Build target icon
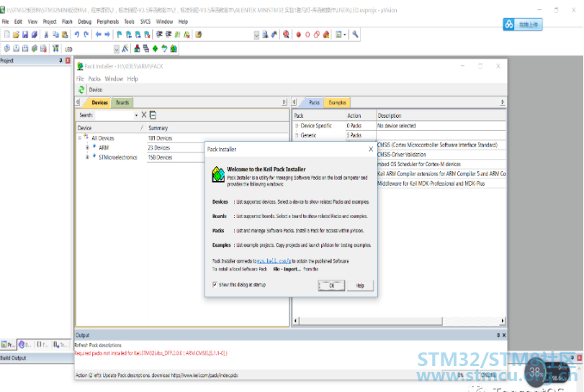Viewport: 584px width, 392px height. point(17,48)
